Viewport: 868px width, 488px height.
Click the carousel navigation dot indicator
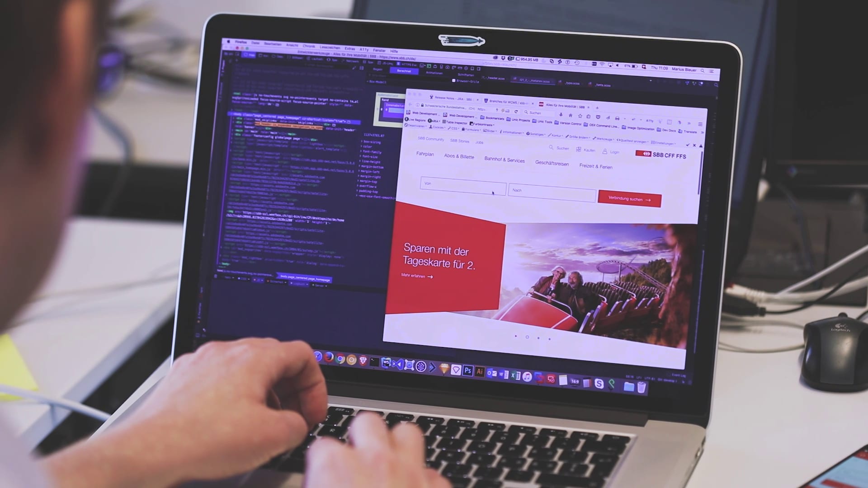click(x=527, y=337)
